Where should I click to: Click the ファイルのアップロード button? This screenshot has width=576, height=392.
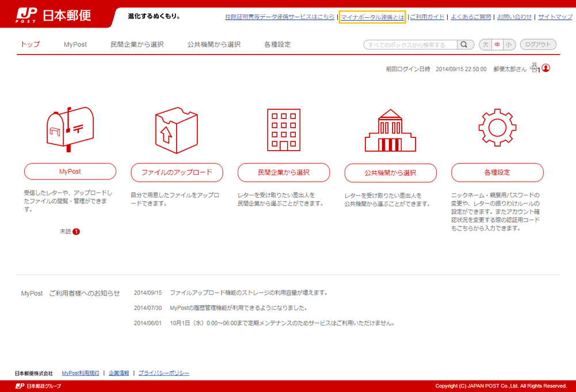point(177,172)
